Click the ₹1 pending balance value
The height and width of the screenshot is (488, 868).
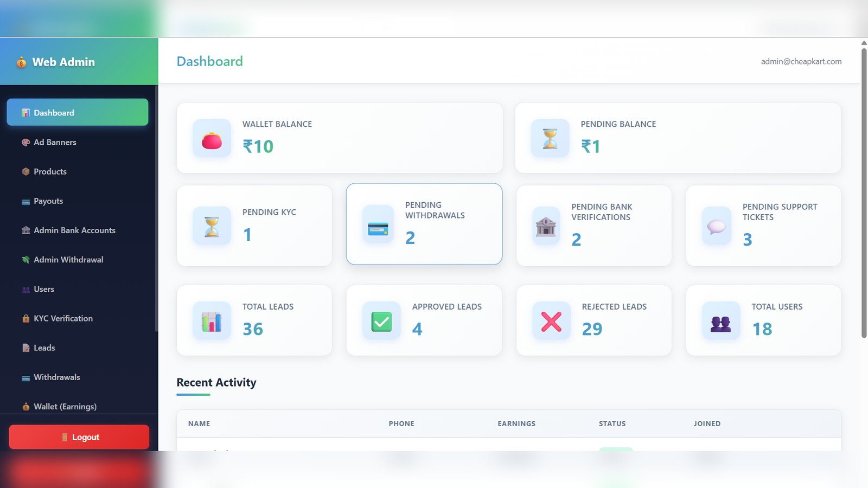click(x=591, y=146)
